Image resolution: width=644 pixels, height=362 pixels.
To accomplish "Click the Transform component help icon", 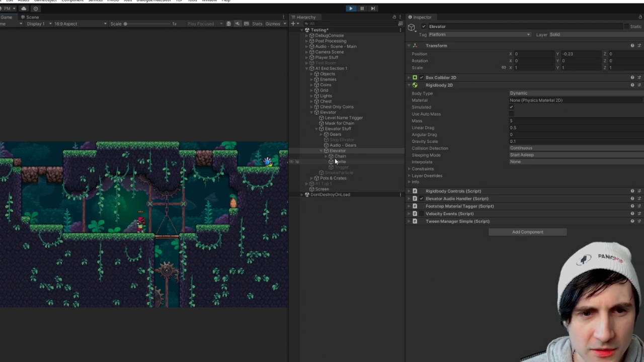I will [x=632, y=46].
